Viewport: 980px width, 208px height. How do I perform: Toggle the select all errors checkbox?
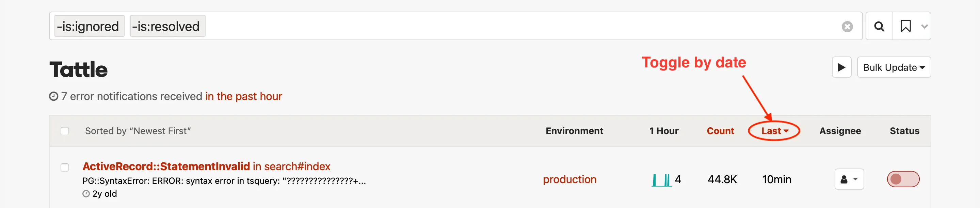(65, 131)
